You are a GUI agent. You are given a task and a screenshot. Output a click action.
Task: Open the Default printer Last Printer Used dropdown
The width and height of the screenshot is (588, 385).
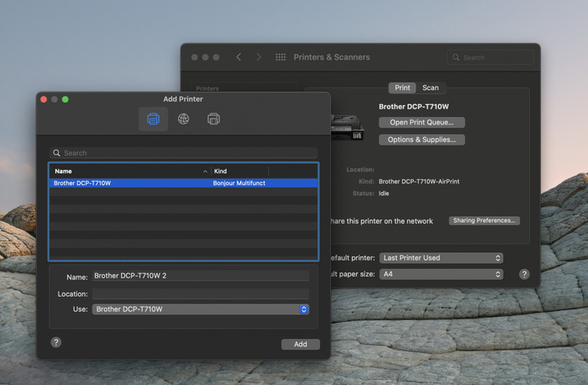tap(441, 258)
